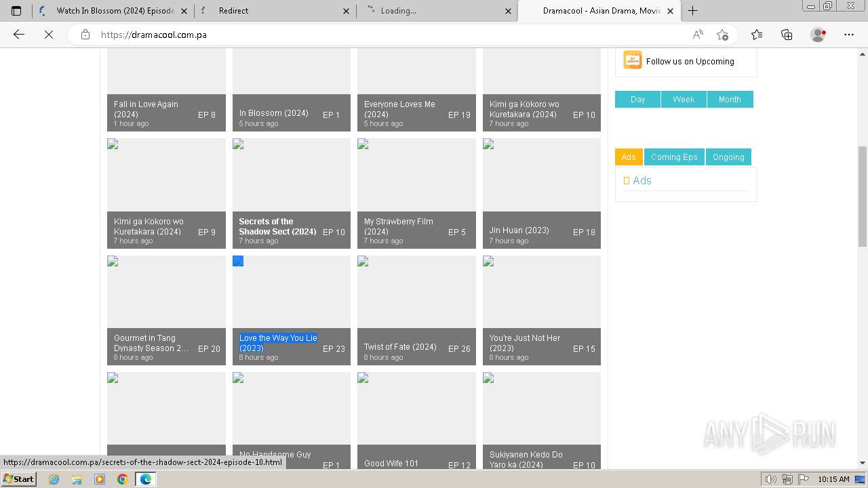Launch Google Chrome from the taskbar
This screenshot has width=868, height=488.
coord(122,479)
